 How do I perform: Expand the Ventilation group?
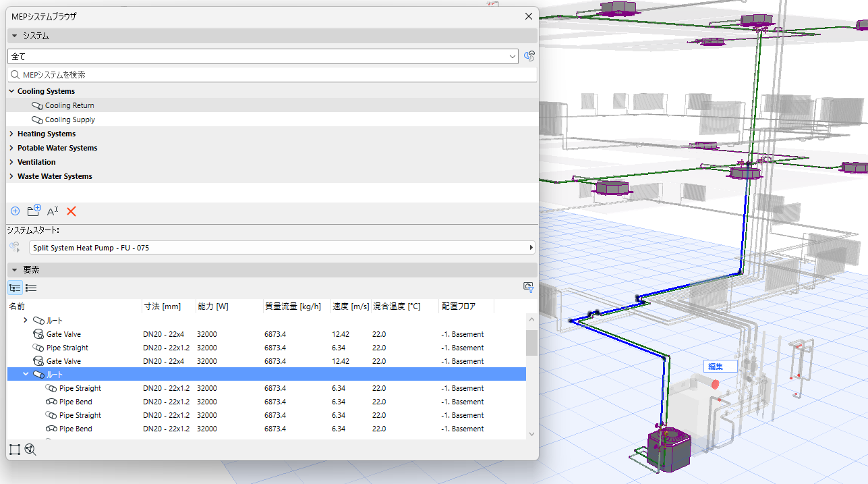coord(11,162)
